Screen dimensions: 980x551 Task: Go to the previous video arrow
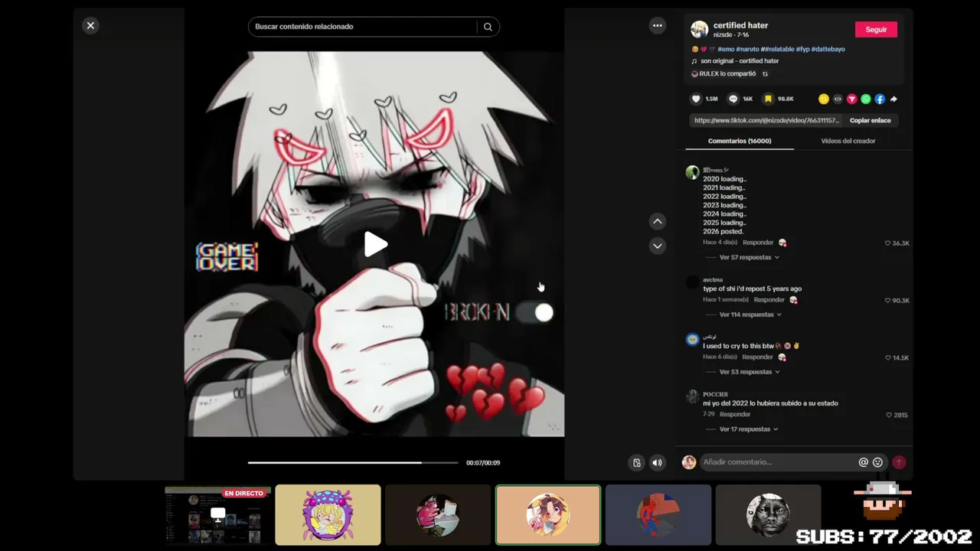[657, 221]
